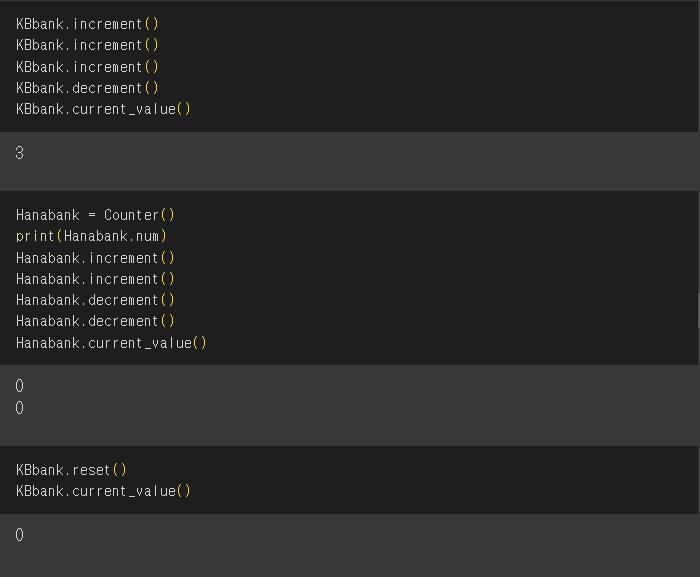The height and width of the screenshot is (577, 700).
Task: Click the final output value 0
Action: pos(19,535)
